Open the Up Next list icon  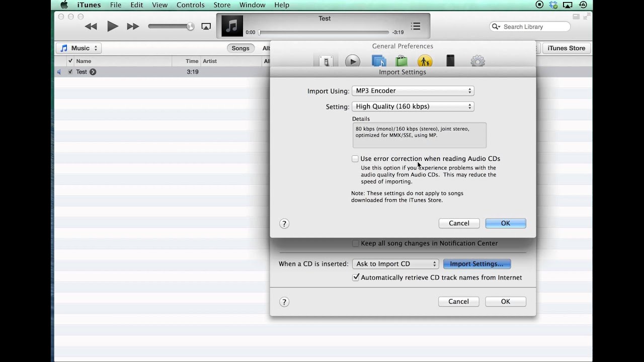[x=416, y=26]
